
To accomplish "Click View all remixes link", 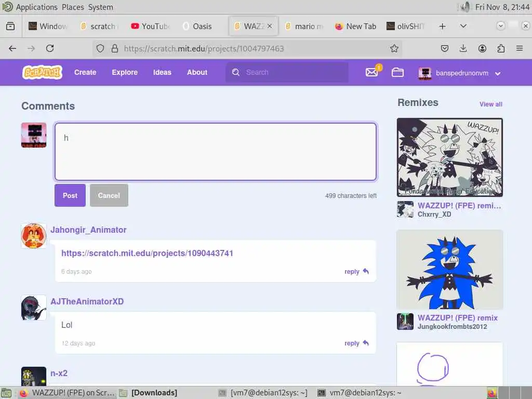I will point(490,104).
